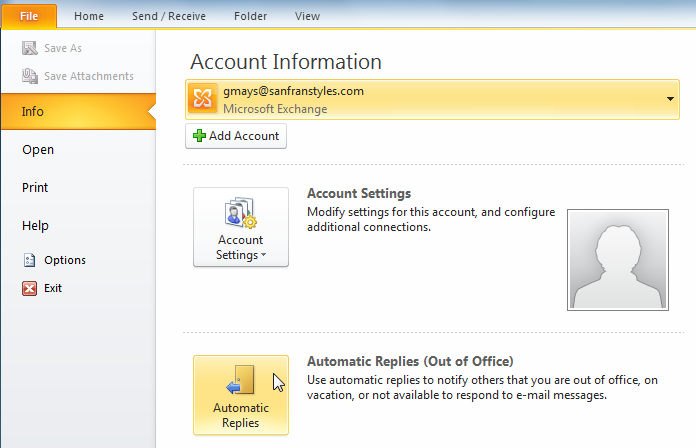Click the Account Settings contacts-gear icon

pyautogui.click(x=241, y=213)
